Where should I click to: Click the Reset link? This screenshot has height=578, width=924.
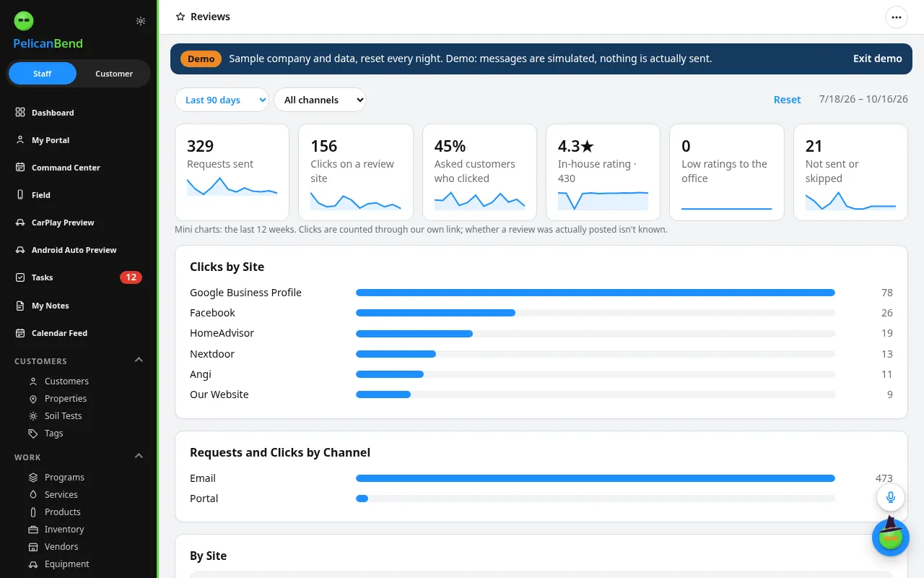point(787,100)
